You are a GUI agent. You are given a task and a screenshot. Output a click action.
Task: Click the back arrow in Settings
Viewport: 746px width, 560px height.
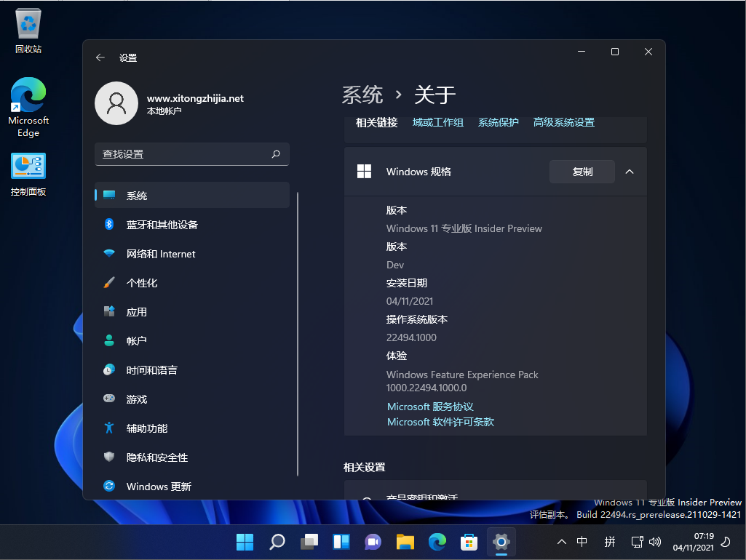tap(100, 57)
